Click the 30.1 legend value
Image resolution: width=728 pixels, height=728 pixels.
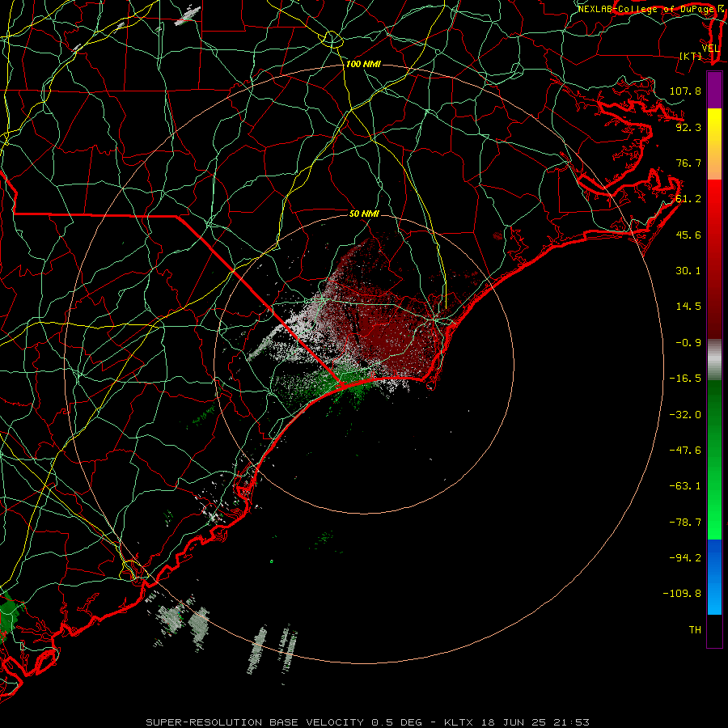688,271
